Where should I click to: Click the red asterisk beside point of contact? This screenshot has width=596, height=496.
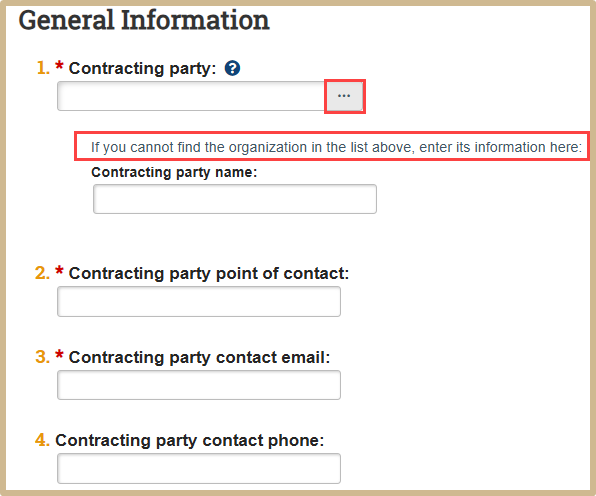pyautogui.click(x=59, y=271)
